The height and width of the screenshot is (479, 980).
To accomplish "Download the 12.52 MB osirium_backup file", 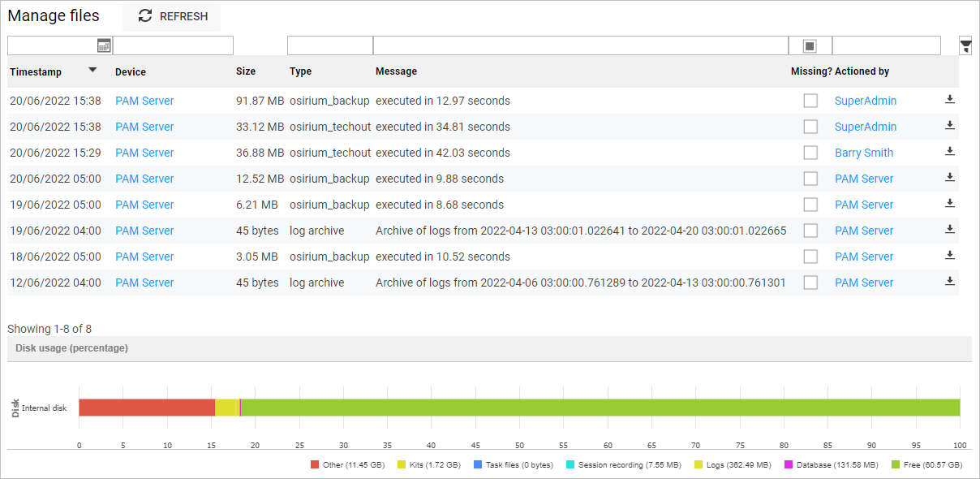I will [x=949, y=178].
